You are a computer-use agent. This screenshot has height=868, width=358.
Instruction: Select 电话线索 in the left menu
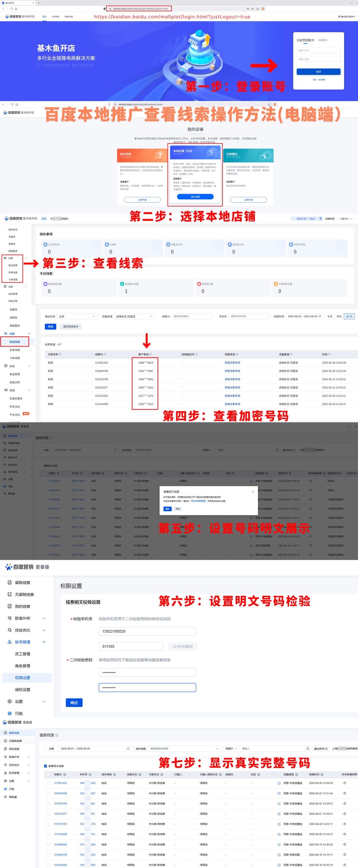pos(15,342)
